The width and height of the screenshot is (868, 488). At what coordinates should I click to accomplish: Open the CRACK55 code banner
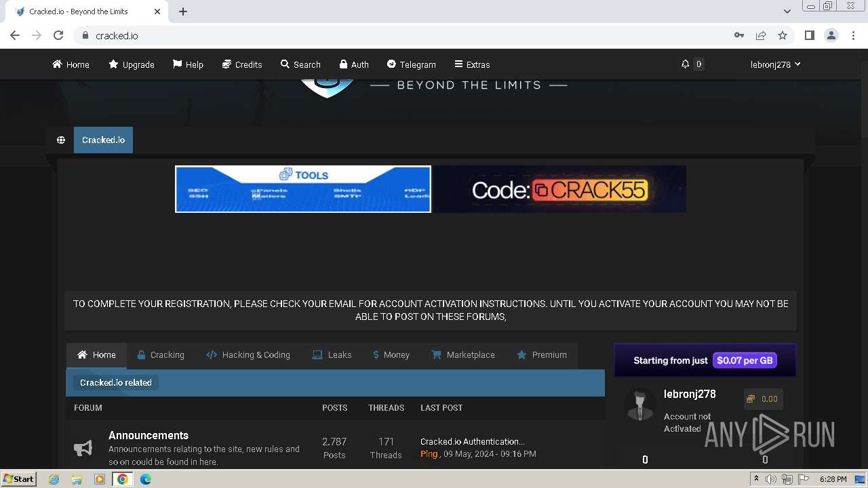coord(559,189)
